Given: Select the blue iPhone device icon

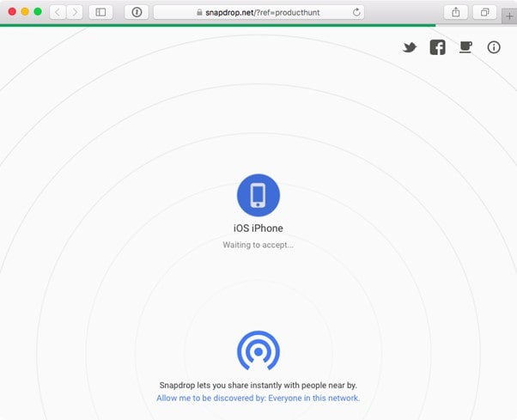Looking at the screenshot, I should [258, 195].
